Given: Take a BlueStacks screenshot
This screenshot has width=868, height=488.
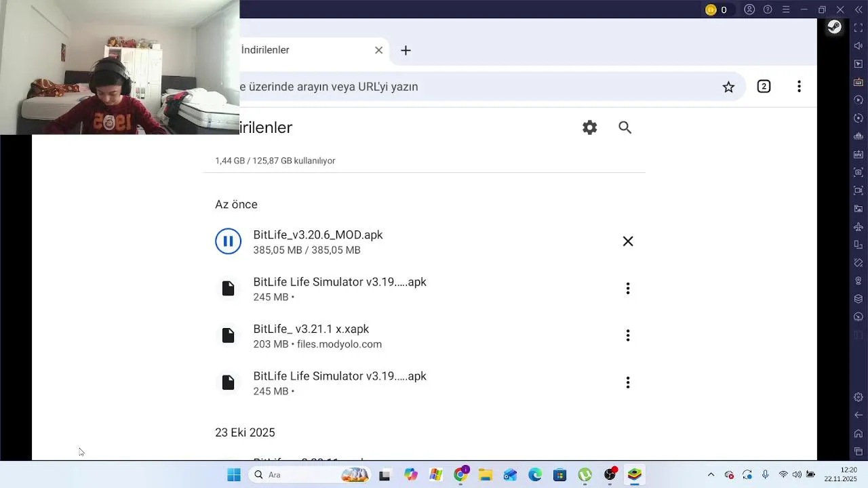Looking at the screenshot, I should [x=859, y=172].
